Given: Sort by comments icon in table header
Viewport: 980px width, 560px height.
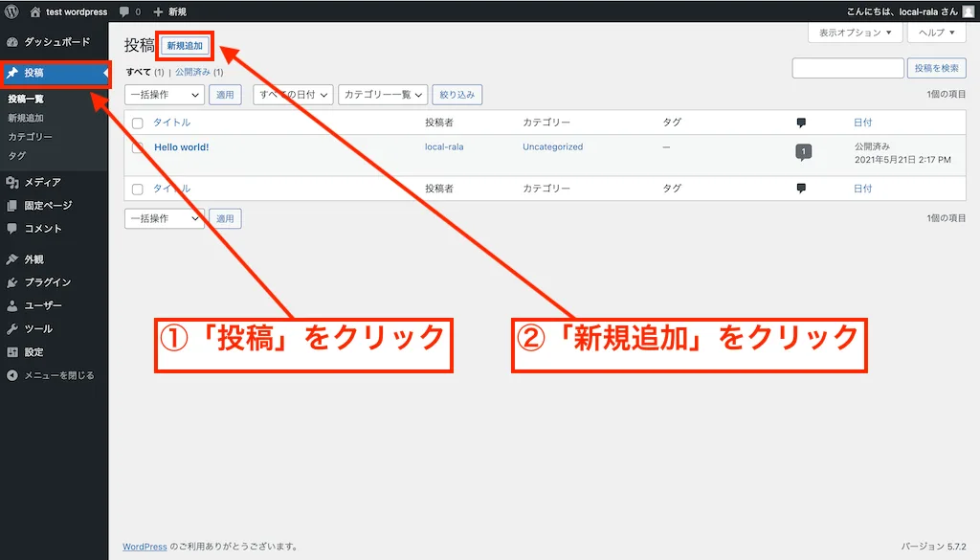Looking at the screenshot, I should tap(801, 123).
